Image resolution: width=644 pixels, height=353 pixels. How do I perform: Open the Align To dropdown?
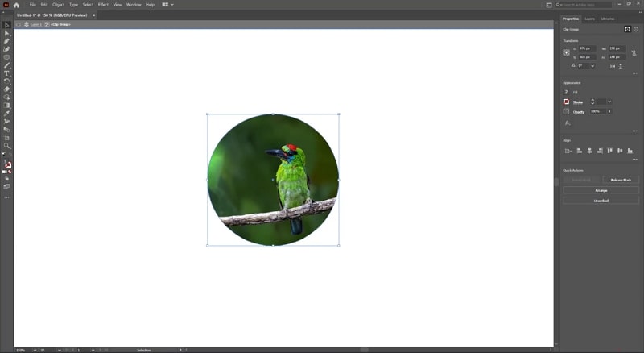568,151
